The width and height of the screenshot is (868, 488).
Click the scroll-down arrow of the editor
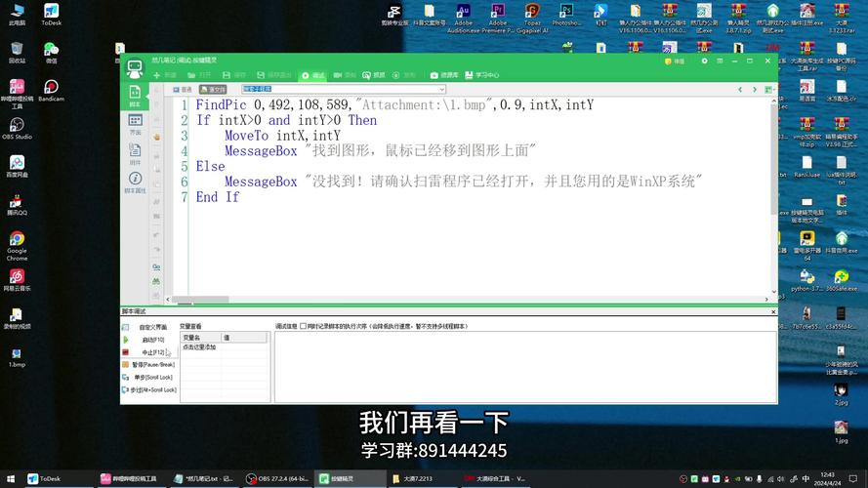(x=774, y=292)
